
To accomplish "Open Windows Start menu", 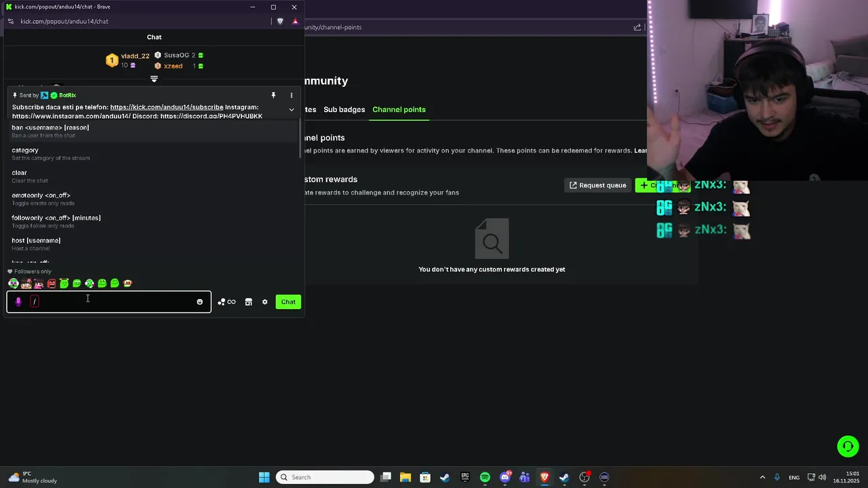I will pos(264,477).
